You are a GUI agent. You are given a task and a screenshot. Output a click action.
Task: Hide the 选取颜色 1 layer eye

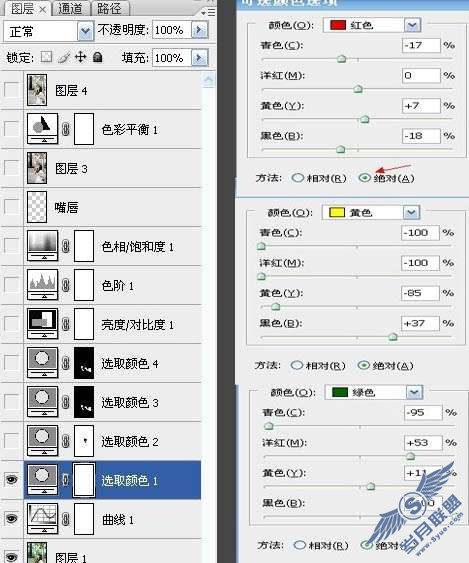pos(11,479)
